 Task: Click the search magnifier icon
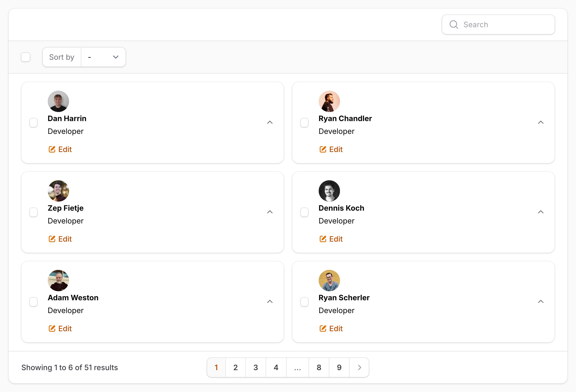pos(454,25)
